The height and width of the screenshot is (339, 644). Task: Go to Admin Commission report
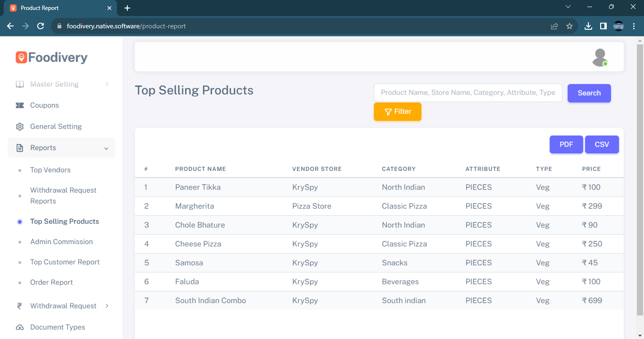click(x=61, y=242)
